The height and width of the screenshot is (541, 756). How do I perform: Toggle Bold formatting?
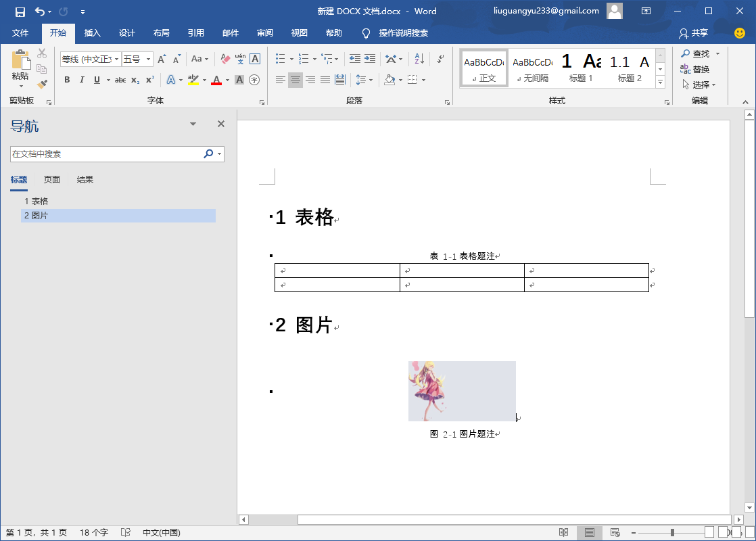click(x=67, y=80)
